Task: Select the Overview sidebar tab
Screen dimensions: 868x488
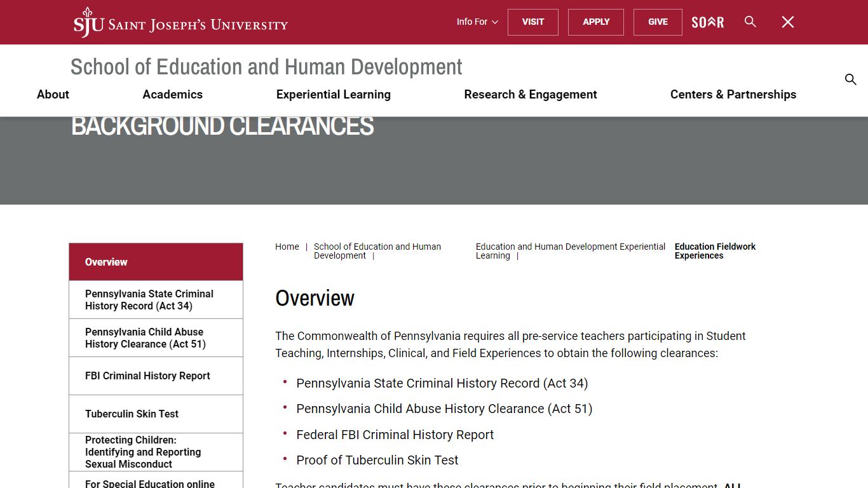Action: (x=156, y=262)
